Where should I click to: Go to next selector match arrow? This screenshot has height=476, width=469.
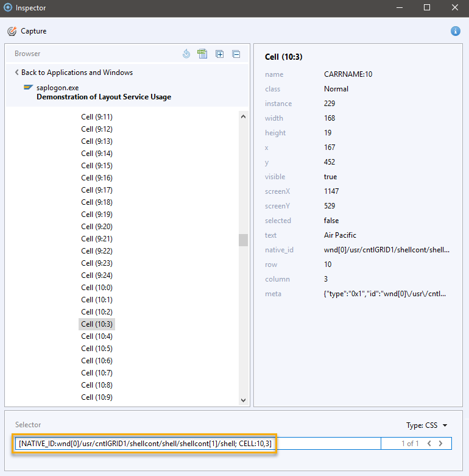(x=440, y=444)
